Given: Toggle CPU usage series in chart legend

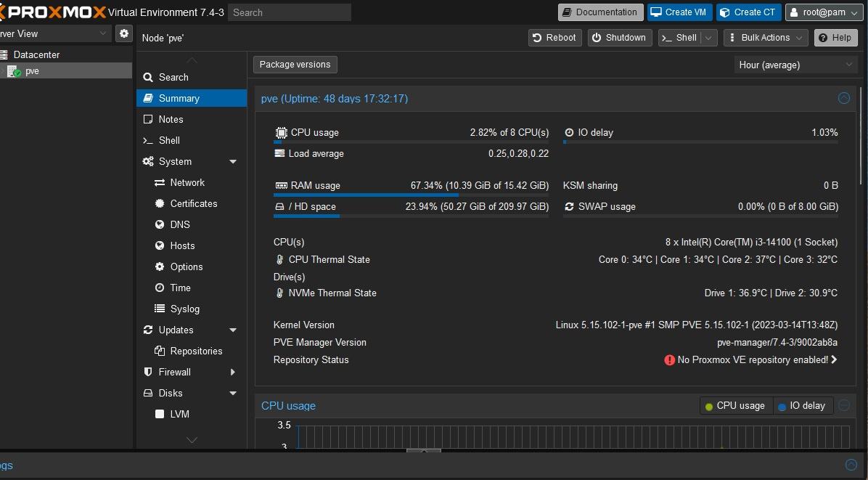Looking at the screenshot, I should tap(734, 406).
